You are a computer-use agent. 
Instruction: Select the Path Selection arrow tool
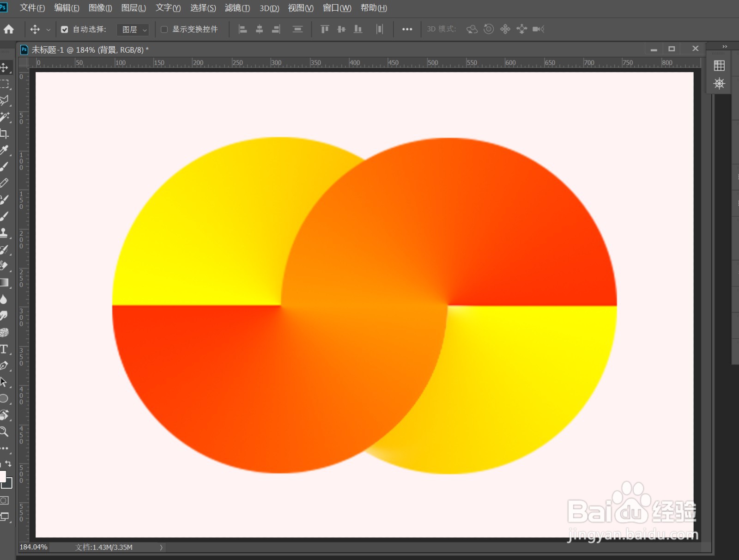click(x=4, y=382)
